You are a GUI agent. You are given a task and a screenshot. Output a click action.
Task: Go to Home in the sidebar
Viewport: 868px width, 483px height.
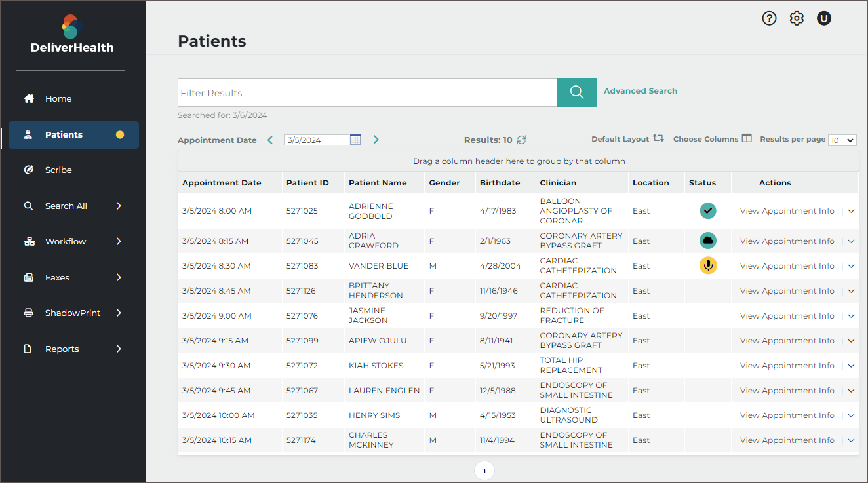58,98
